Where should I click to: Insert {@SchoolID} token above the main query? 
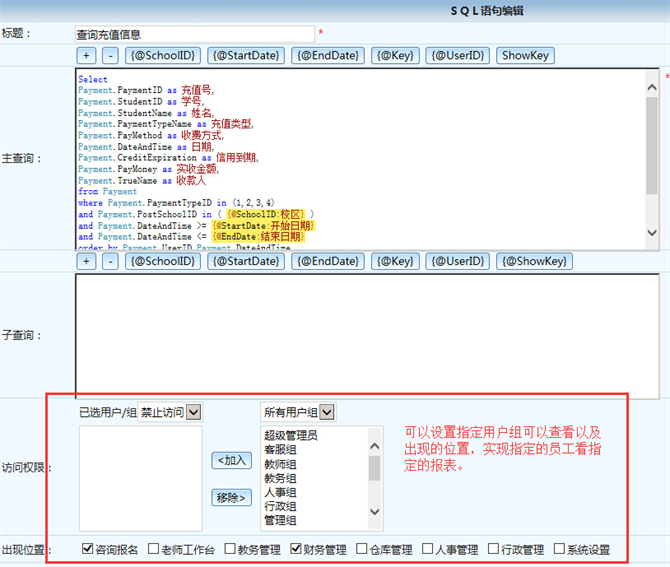coord(162,56)
